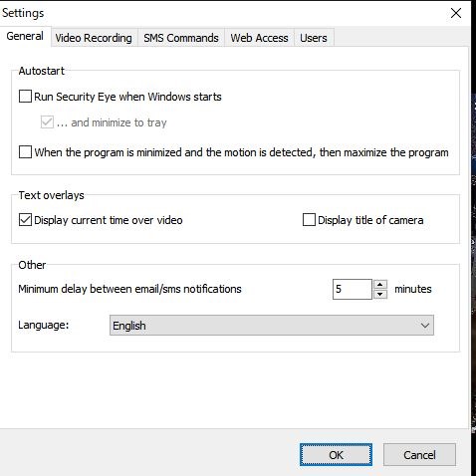This screenshot has width=476, height=476.
Task: Close the Settings dialog window
Action: pyautogui.click(x=456, y=13)
